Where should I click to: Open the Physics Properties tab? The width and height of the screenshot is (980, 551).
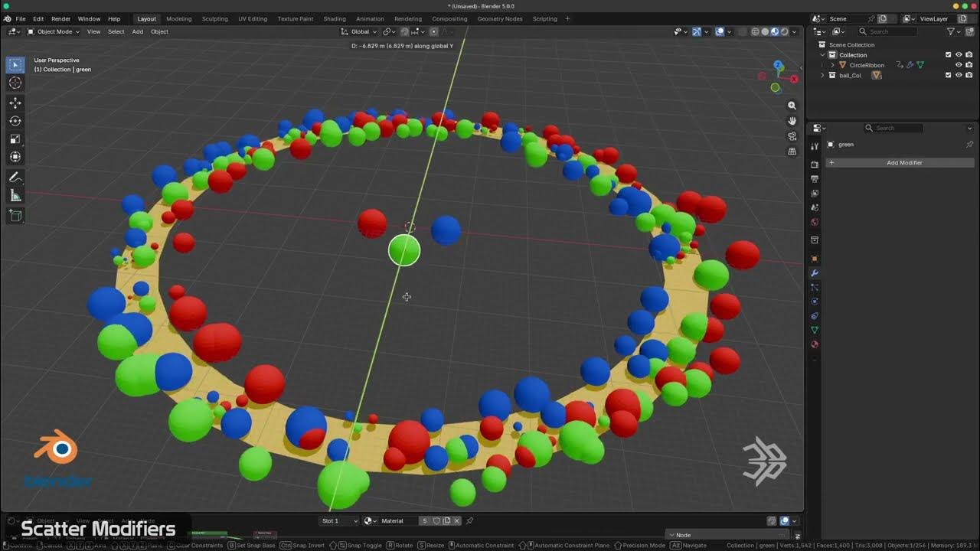tap(814, 302)
